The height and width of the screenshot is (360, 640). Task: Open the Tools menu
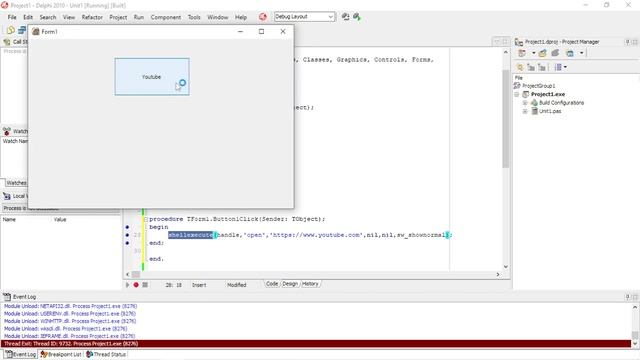[194, 17]
